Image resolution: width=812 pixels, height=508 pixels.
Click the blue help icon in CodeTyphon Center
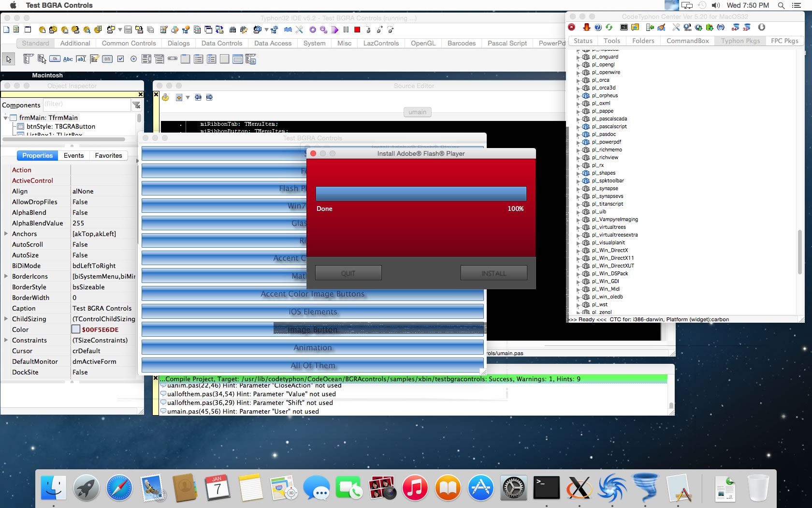598,27
